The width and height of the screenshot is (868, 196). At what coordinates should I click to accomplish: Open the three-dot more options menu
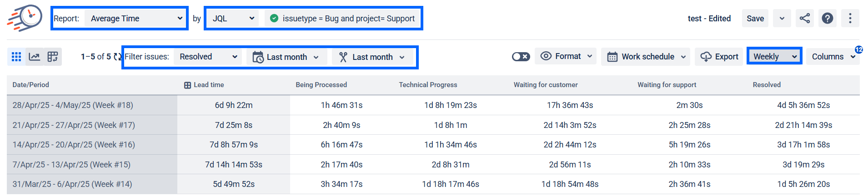click(x=850, y=18)
